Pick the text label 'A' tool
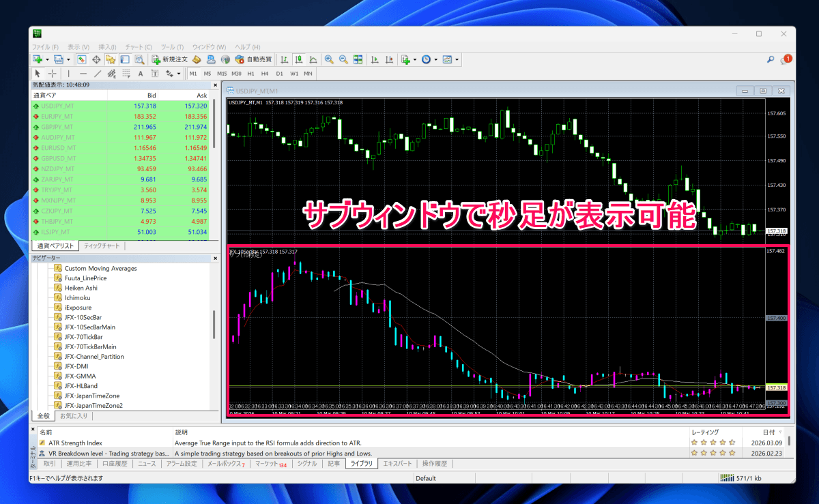819x504 pixels. point(141,74)
